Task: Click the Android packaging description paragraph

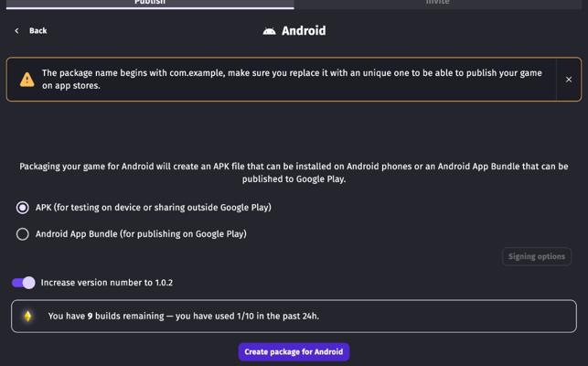Action: [x=294, y=172]
